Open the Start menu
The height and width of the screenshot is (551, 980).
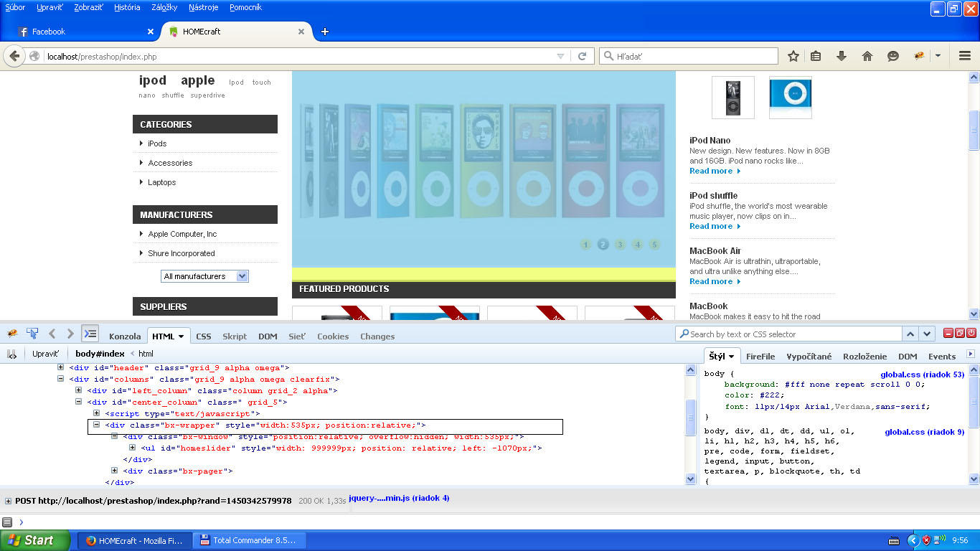coord(35,540)
